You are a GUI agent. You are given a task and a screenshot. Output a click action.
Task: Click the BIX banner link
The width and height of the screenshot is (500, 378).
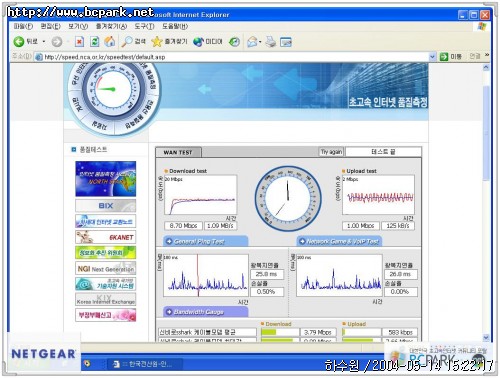point(106,206)
